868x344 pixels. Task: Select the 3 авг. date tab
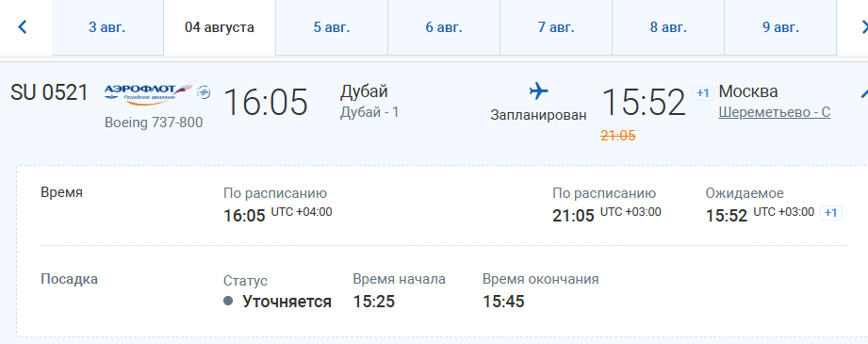107,27
